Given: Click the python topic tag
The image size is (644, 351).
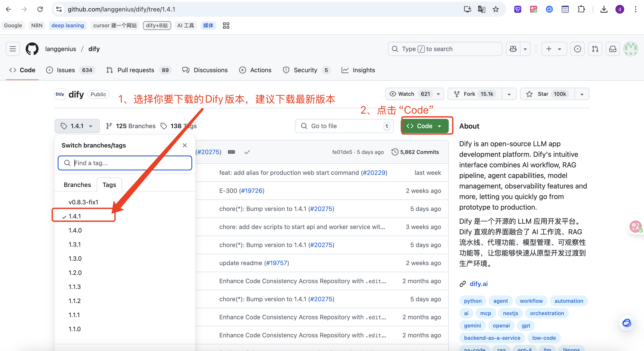Looking at the screenshot, I should [x=472, y=301].
